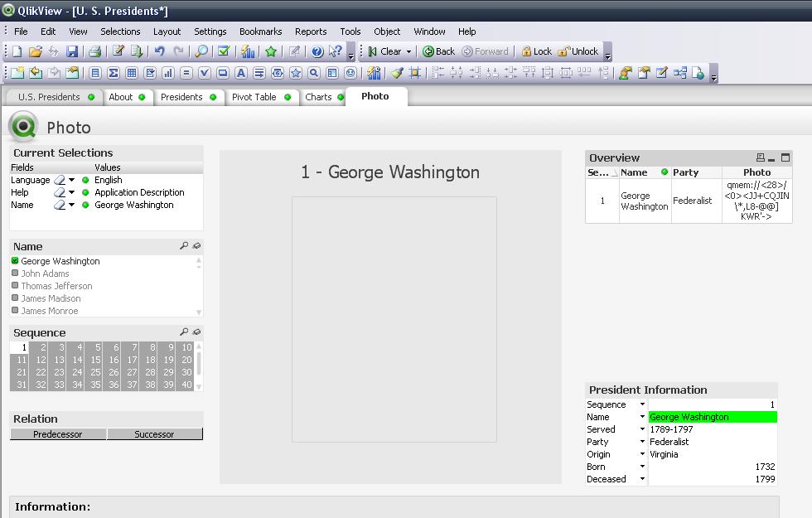Check the James Madison checkbox
Viewport: 812px width, 518px height.
15,298
